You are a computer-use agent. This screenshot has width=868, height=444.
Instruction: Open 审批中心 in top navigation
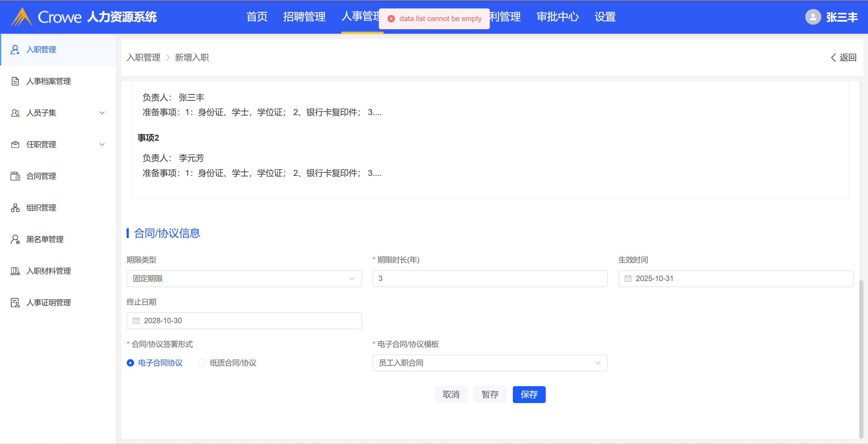click(557, 17)
